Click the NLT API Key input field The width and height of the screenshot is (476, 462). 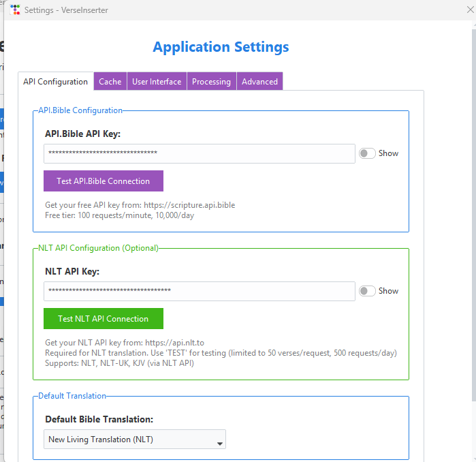click(200, 291)
